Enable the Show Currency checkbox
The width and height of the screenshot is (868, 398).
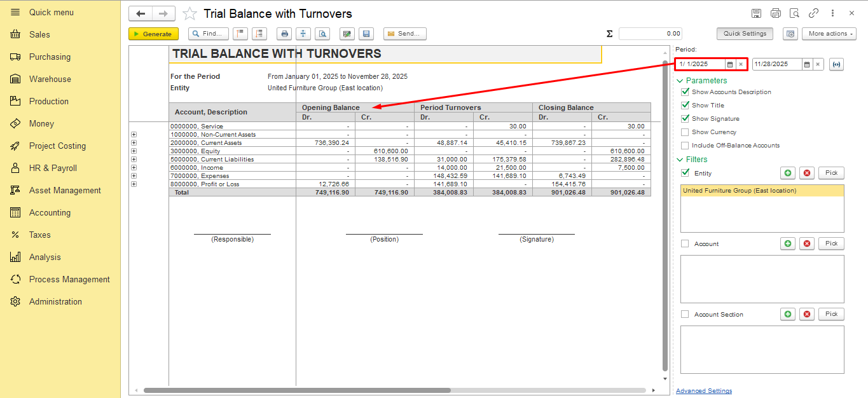click(685, 132)
